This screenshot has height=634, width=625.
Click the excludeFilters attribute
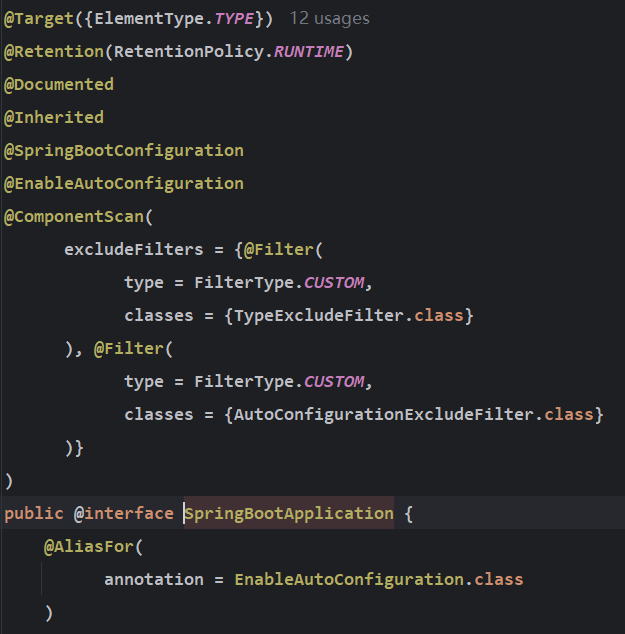click(x=133, y=249)
